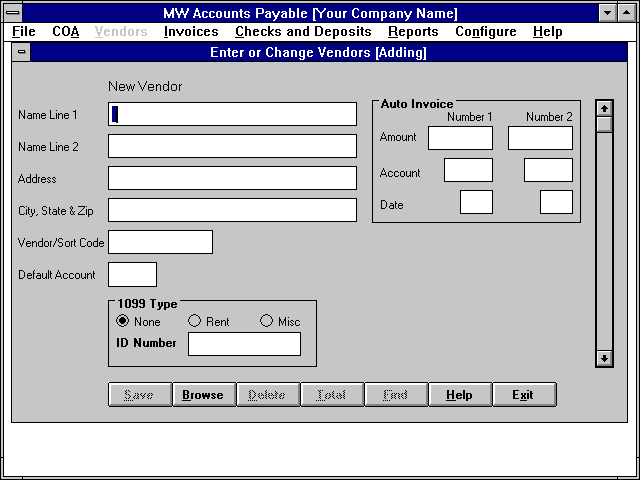640x480 pixels.
Task: Focus the Name Line 1 text field
Action: [232, 114]
